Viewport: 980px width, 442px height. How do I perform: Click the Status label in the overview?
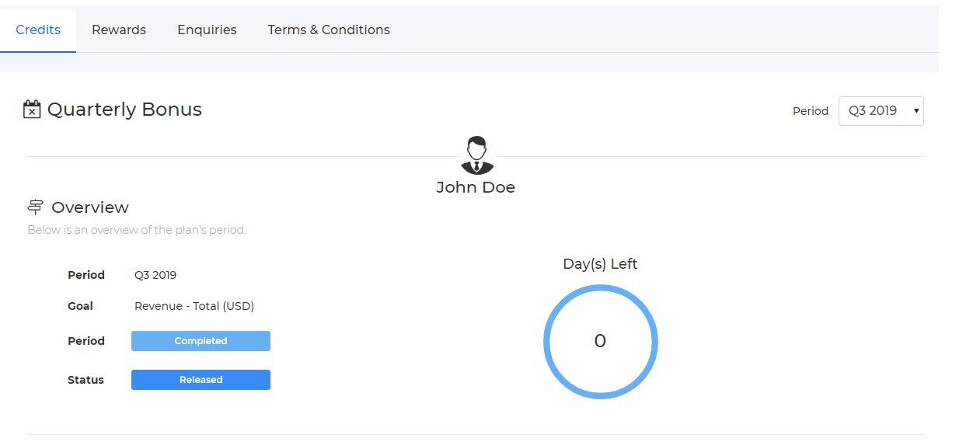[85, 380]
